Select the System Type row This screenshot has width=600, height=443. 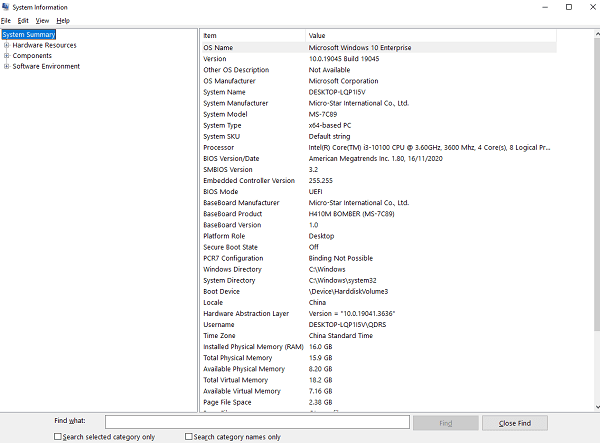tap(378, 125)
